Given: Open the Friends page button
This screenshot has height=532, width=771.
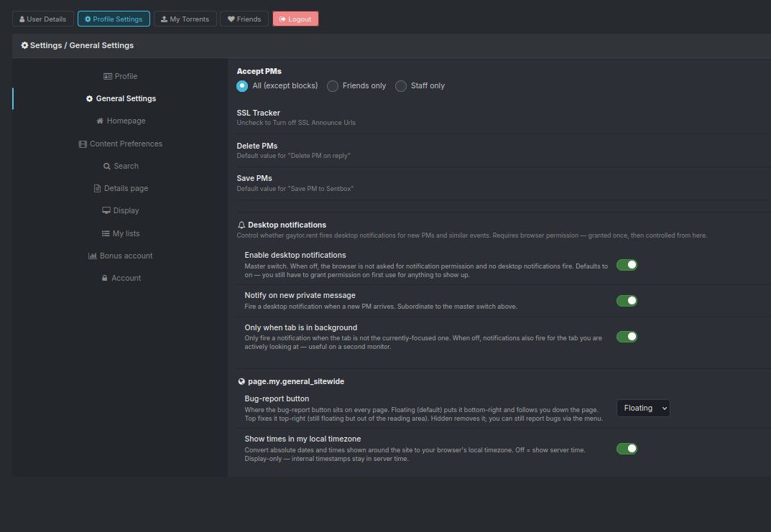Looking at the screenshot, I should (x=244, y=19).
